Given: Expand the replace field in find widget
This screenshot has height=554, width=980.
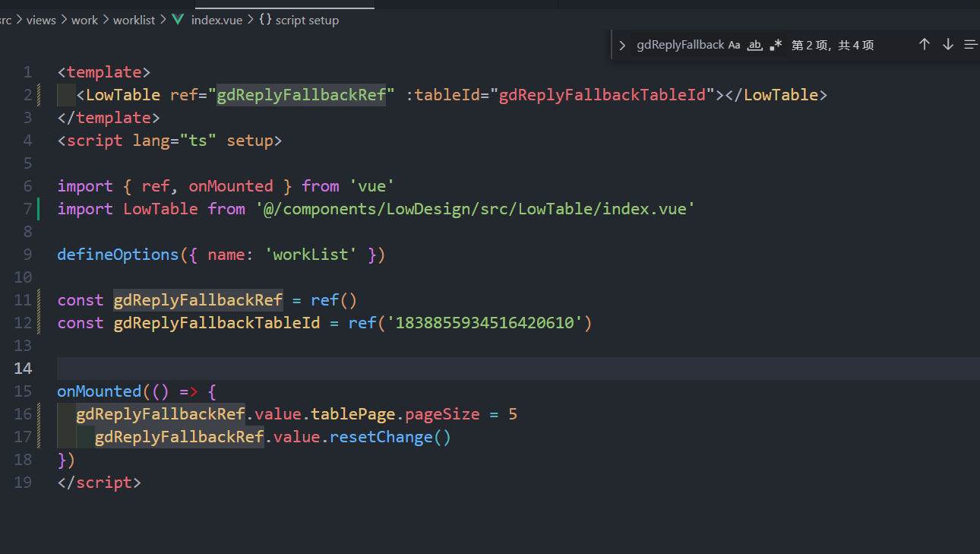Looking at the screenshot, I should coord(622,45).
